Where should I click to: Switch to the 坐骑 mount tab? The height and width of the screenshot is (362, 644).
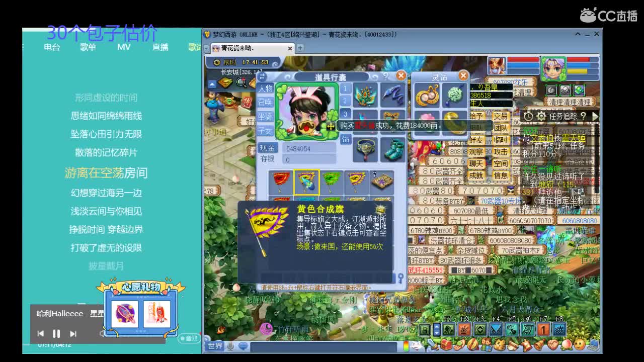[x=265, y=116]
